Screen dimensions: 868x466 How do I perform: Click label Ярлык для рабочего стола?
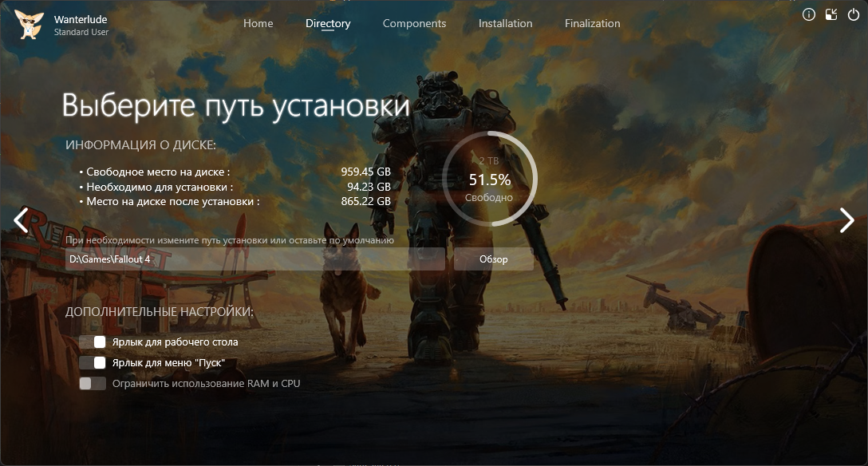175,342
